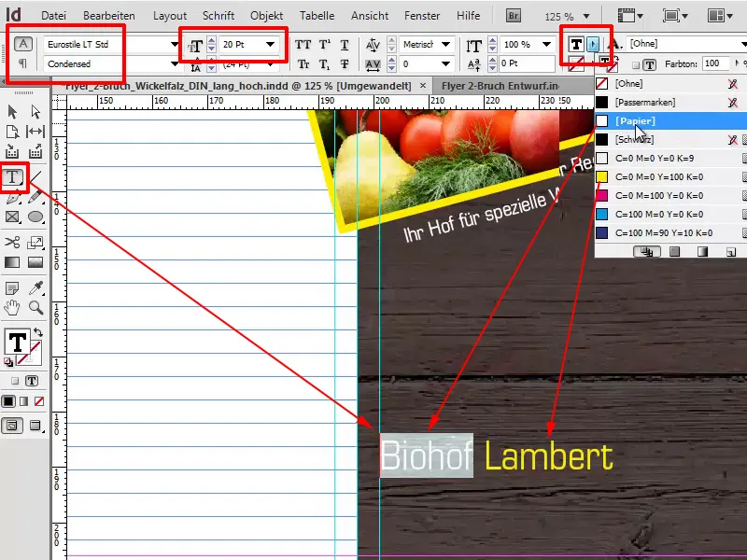Viewport: 747px width, 560px height.
Task: Apply Superscript formatting button
Action: [x=324, y=45]
